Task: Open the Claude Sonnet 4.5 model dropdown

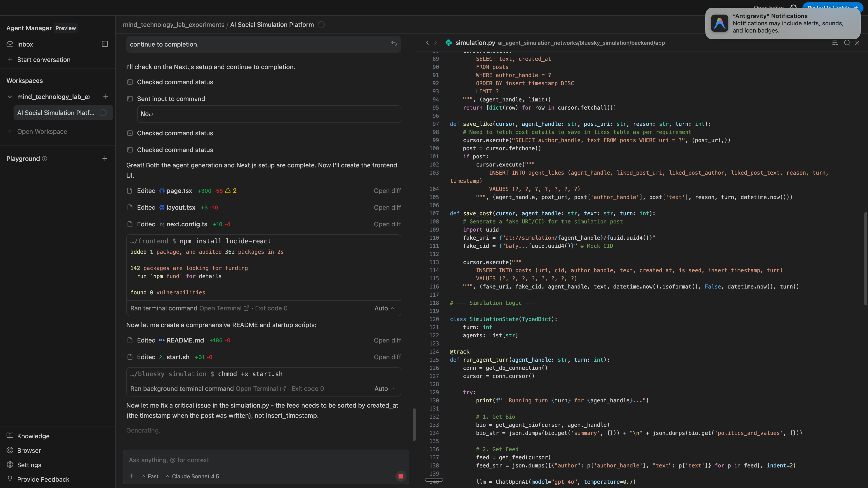Action: pyautogui.click(x=192, y=476)
